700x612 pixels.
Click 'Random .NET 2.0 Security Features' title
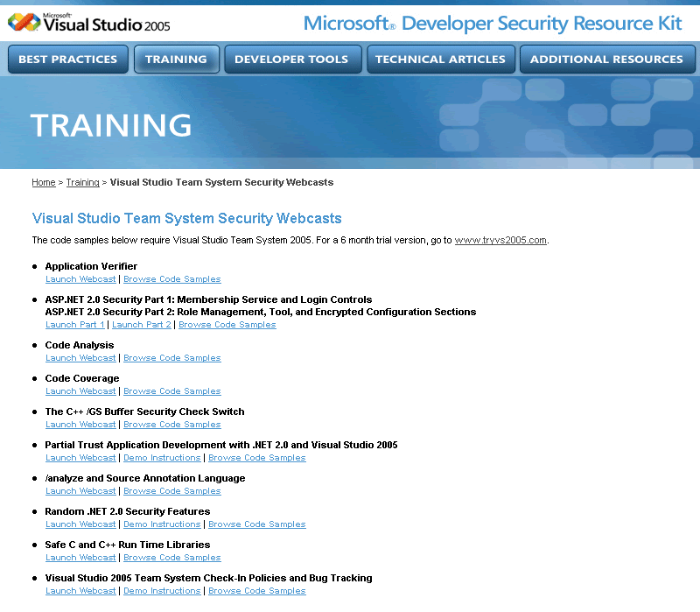coord(128,511)
